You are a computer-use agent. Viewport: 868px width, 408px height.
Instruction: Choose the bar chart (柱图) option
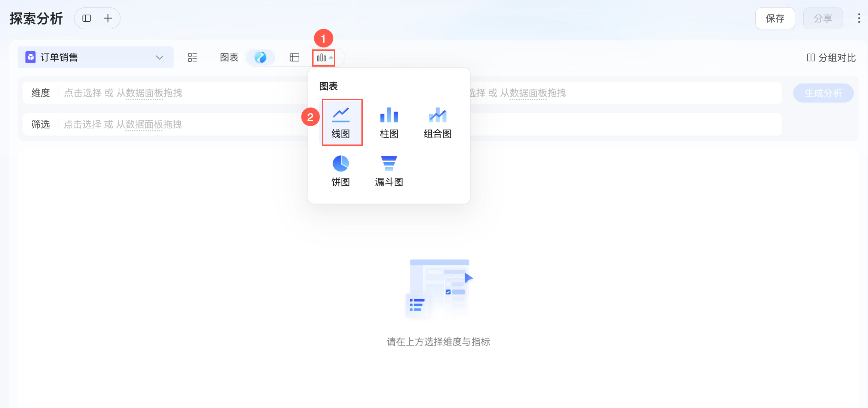pos(389,122)
